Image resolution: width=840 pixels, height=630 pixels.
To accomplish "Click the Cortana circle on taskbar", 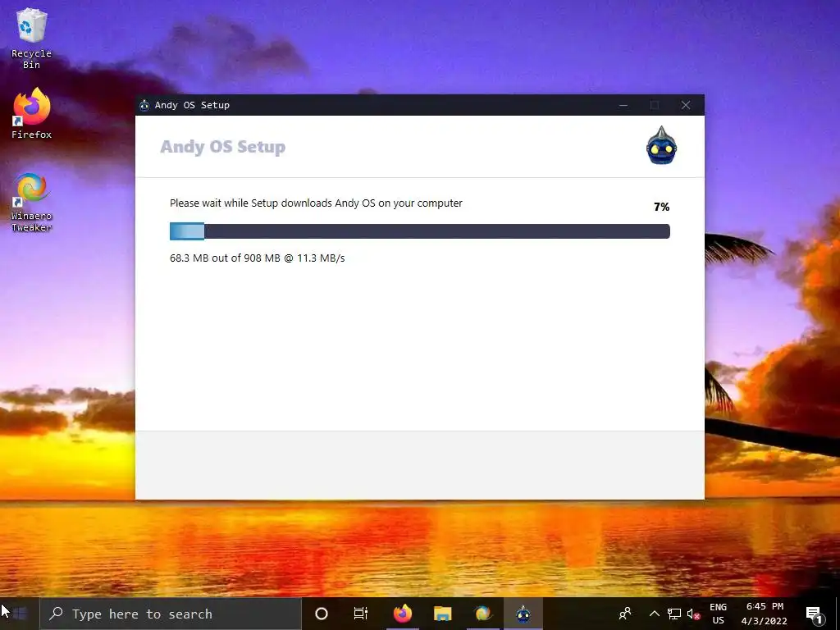I will [321, 614].
